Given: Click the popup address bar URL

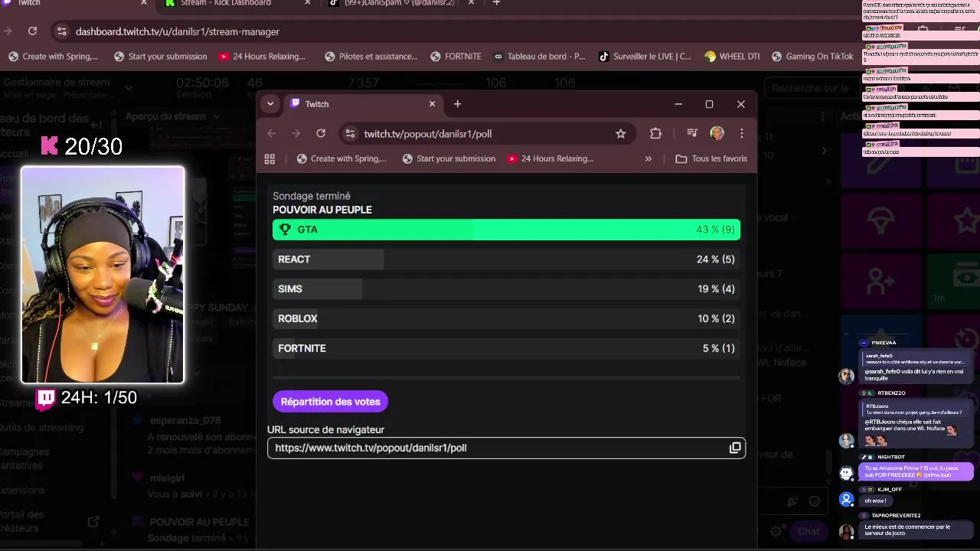Looking at the screenshot, I should coord(427,134).
